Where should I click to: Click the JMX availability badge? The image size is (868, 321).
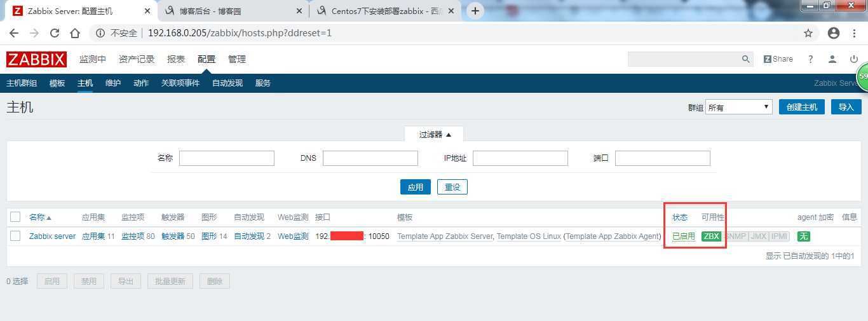pyautogui.click(x=758, y=236)
